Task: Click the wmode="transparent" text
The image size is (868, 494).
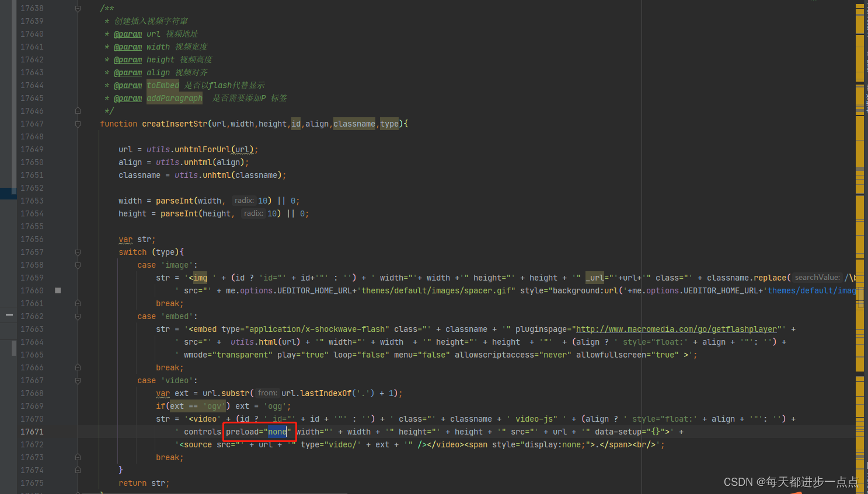Action: (228, 355)
